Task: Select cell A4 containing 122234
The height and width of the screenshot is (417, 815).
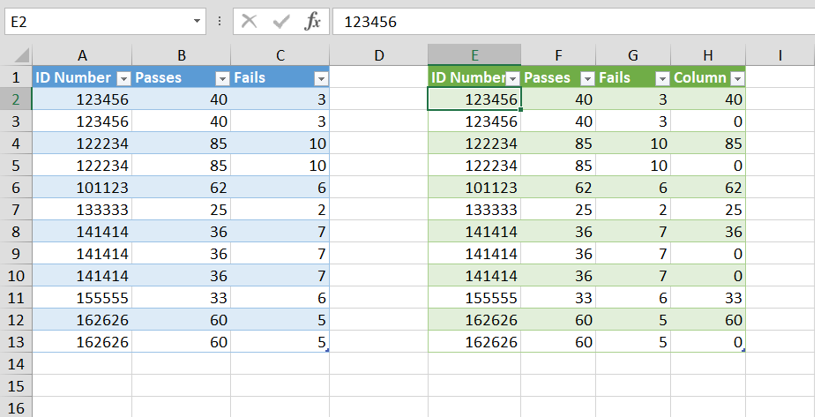Action: [x=82, y=143]
